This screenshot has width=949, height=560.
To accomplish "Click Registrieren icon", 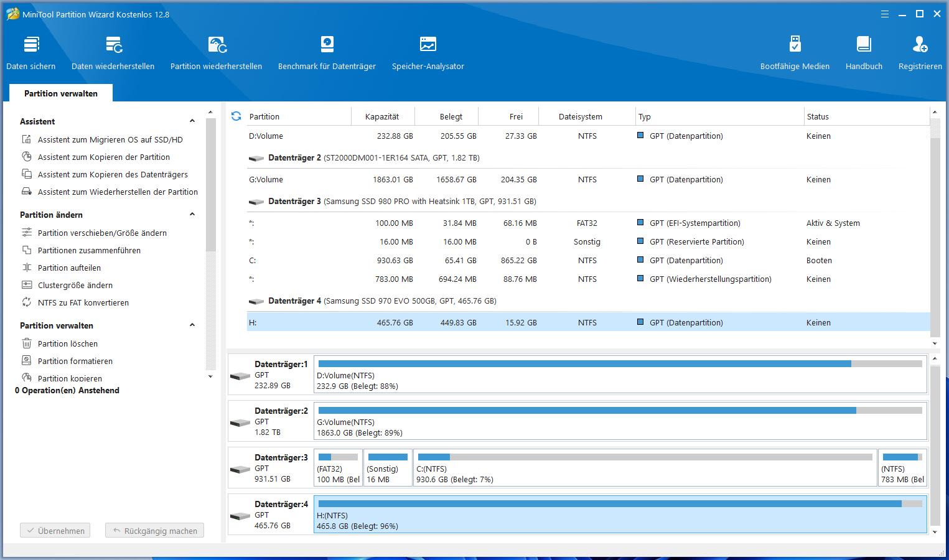I will pos(920,45).
